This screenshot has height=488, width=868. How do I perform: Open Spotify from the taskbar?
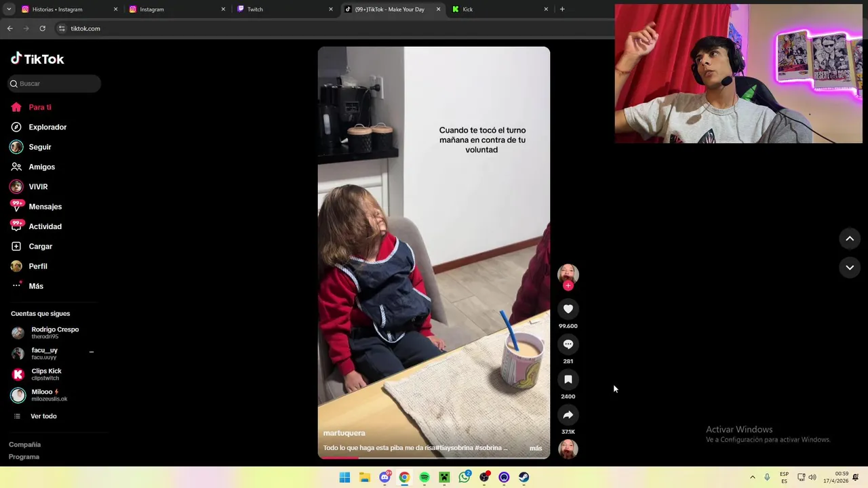(424, 477)
